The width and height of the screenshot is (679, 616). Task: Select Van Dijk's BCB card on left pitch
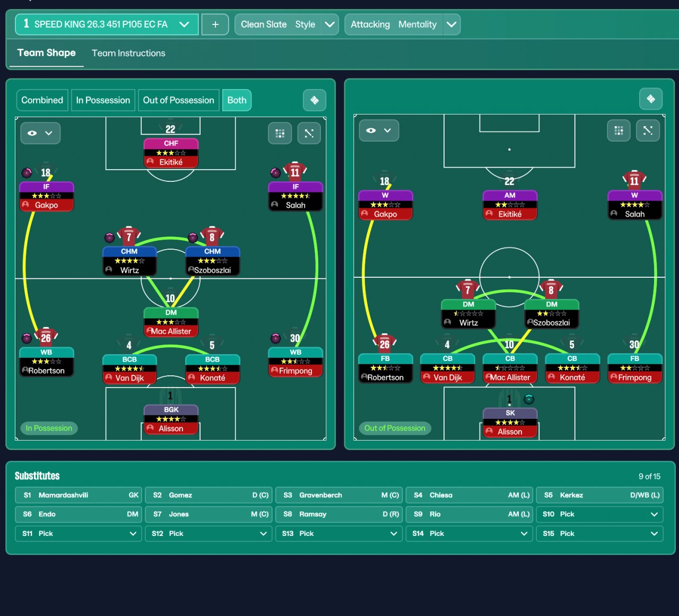point(129,369)
